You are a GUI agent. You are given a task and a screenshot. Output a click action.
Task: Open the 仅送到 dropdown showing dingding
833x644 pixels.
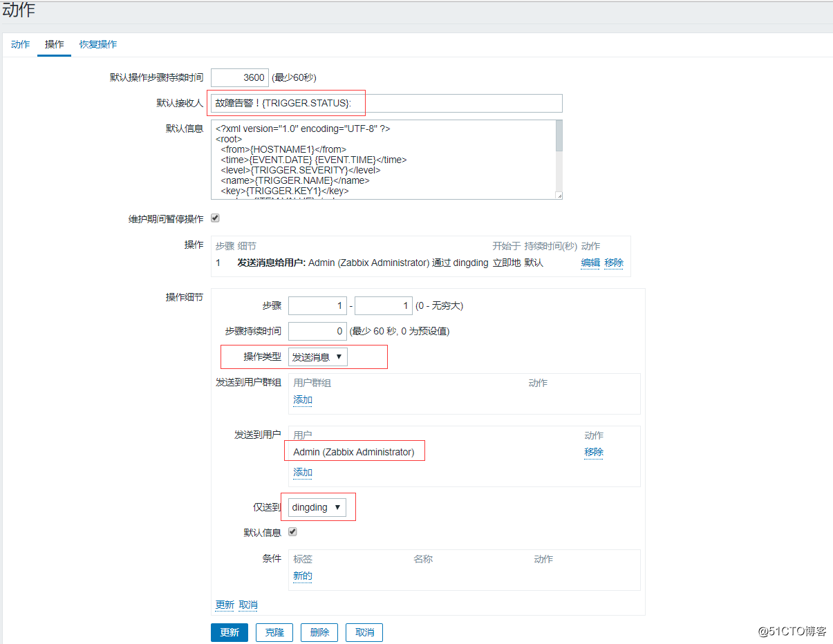[x=318, y=506]
